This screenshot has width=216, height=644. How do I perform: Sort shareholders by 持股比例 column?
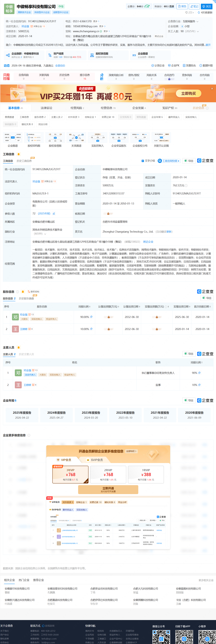point(84,306)
